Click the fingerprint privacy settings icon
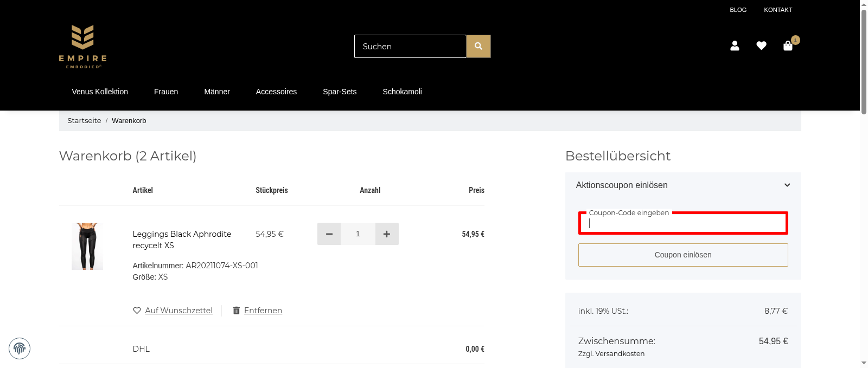The width and height of the screenshot is (868, 368). [20, 348]
